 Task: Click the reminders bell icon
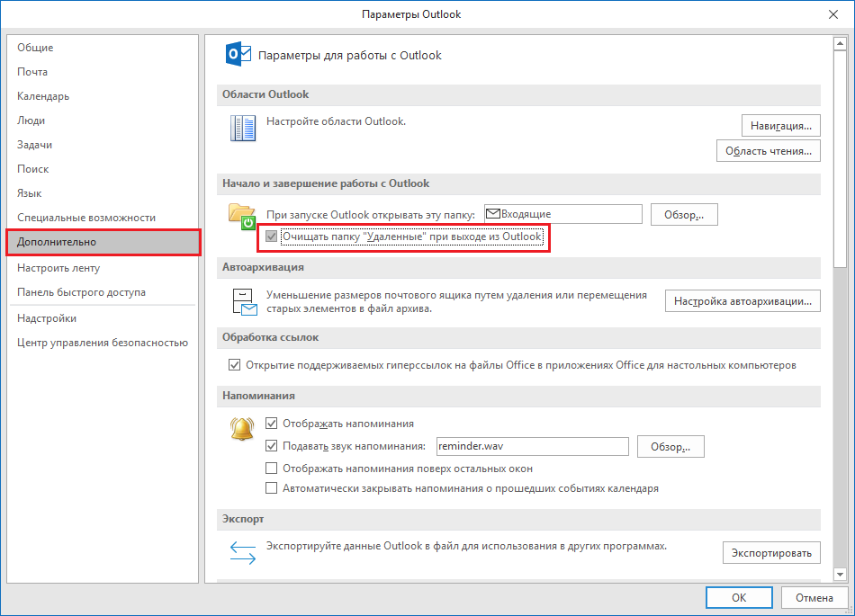[242, 429]
